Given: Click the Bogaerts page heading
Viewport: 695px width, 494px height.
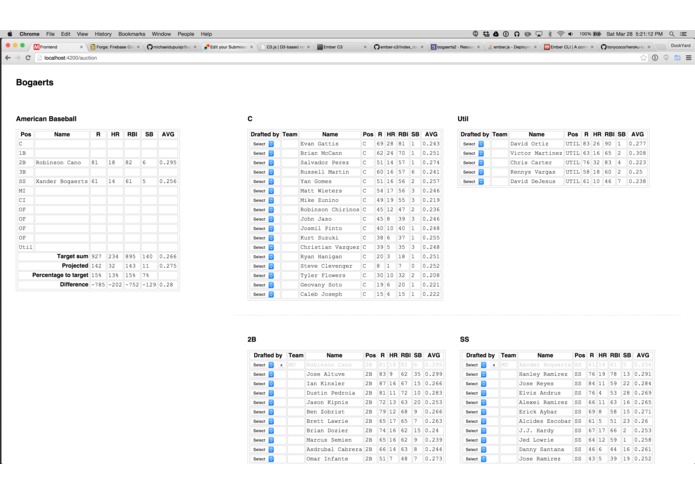Looking at the screenshot, I should tap(35, 82).
